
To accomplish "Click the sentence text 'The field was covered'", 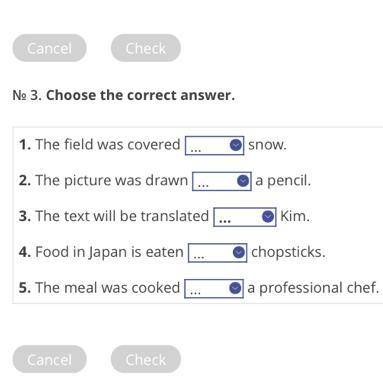I will [x=108, y=145].
